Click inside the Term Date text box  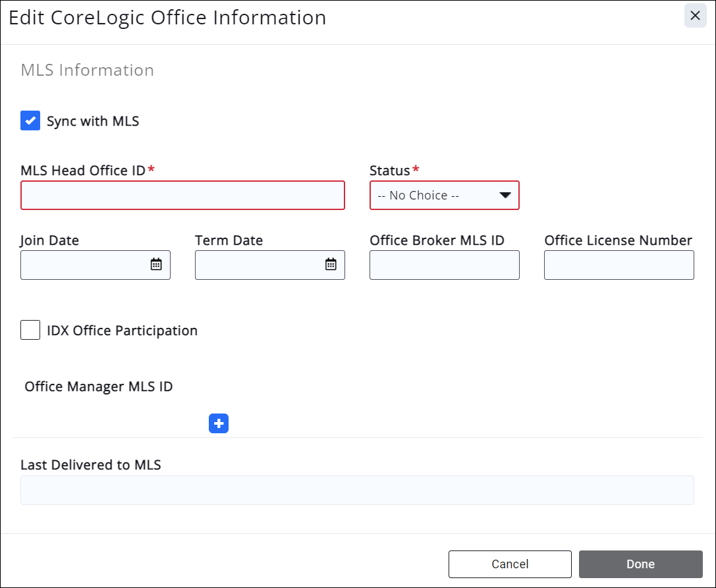coord(259,265)
